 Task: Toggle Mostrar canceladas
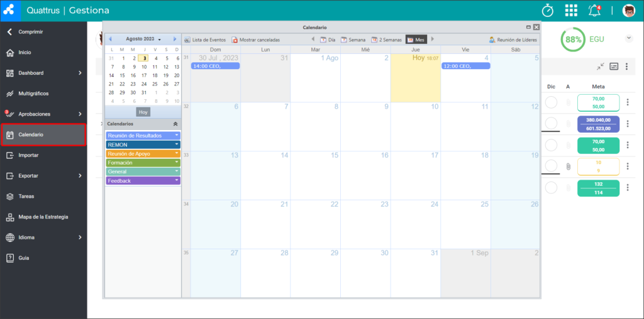click(256, 40)
